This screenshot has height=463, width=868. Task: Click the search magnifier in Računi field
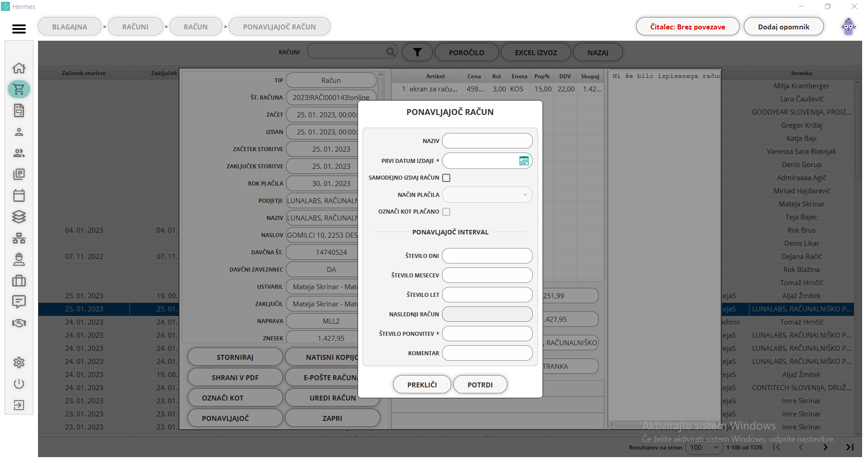[x=391, y=52]
